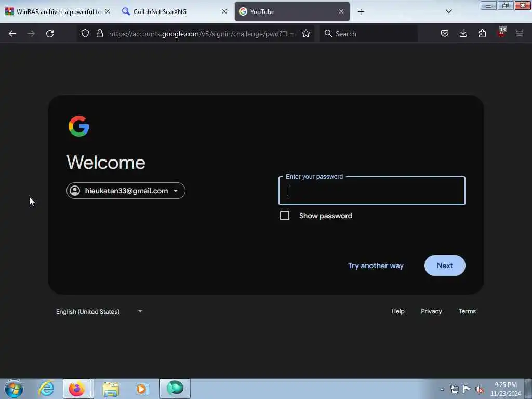The width and height of the screenshot is (532, 399).
Task: Open Windows Explorer from taskbar
Action: click(x=111, y=389)
